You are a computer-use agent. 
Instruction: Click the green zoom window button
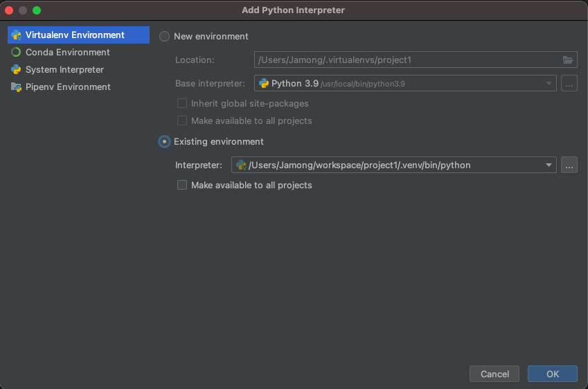[37, 10]
